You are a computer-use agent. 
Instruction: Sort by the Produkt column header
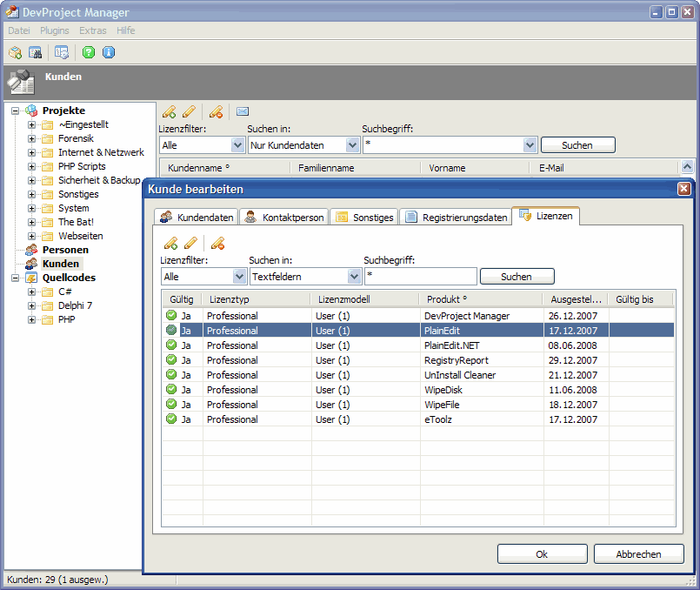click(481, 299)
